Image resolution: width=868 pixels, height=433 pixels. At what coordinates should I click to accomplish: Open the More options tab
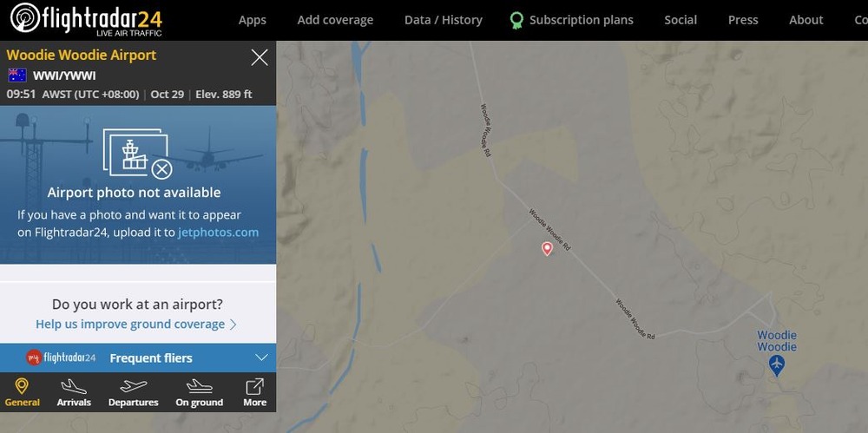coord(254,392)
